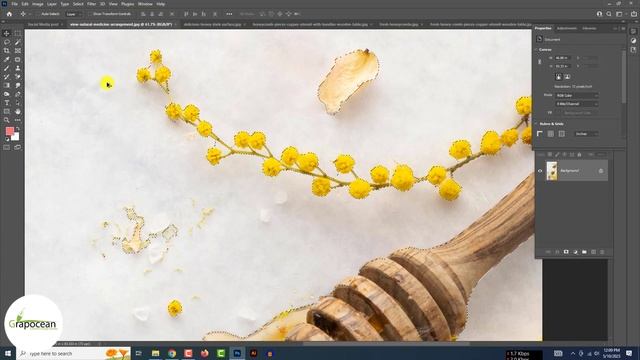Open the Edit Toolbar three-dots menu

[18, 120]
